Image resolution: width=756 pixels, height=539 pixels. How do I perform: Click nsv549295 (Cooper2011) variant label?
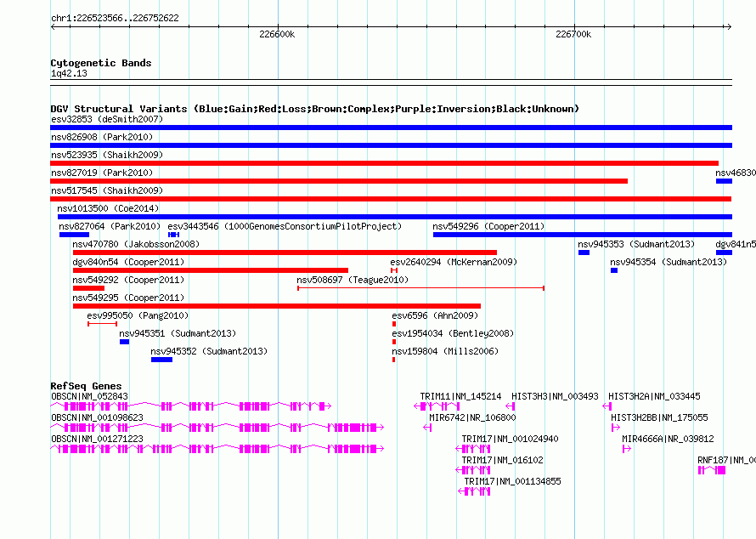click(128, 298)
